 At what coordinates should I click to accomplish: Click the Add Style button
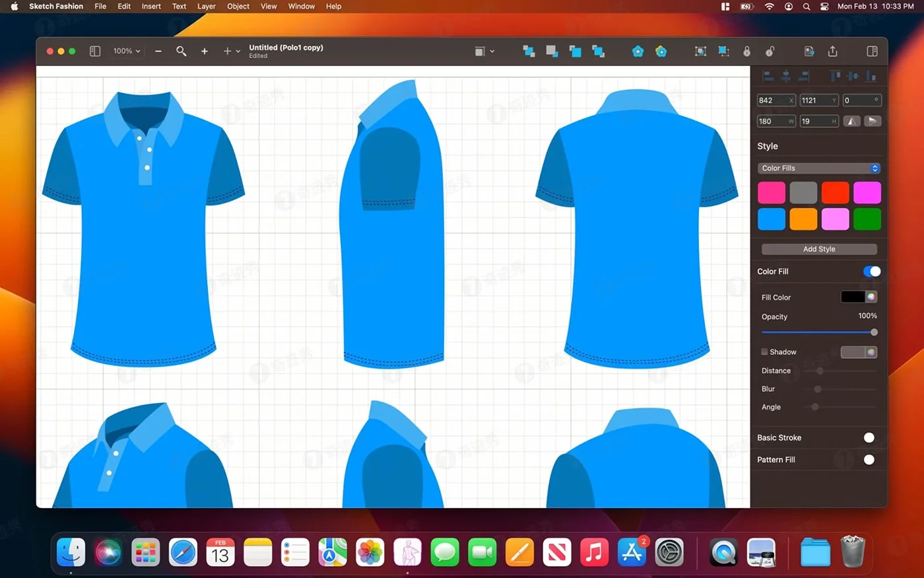coord(818,249)
